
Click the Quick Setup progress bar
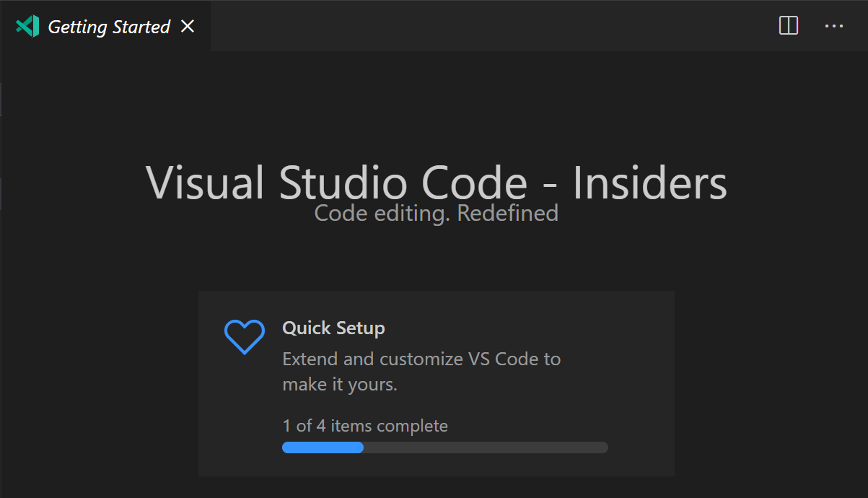click(x=444, y=447)
